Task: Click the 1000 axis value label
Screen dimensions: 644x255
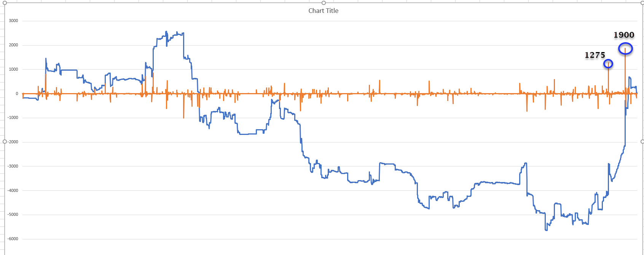Action: point(13,69)
